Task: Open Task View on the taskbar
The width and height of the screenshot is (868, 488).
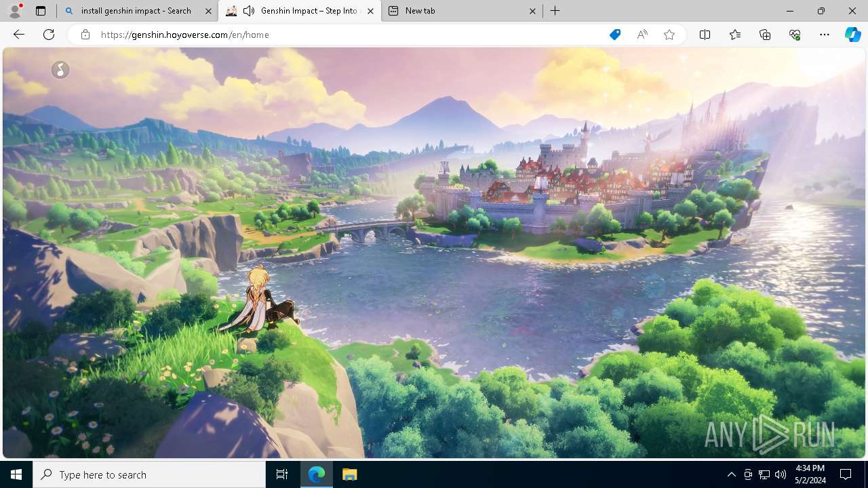Action: (282, 474)
